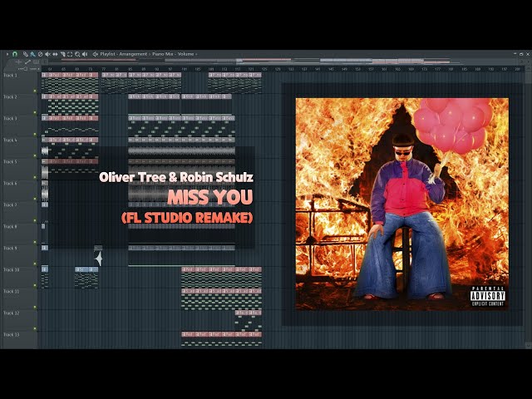Image resolution: width=532 pixels, height=399 pixels.
Task: Click Playlist in the breadcrumb title
Action: 108,54
